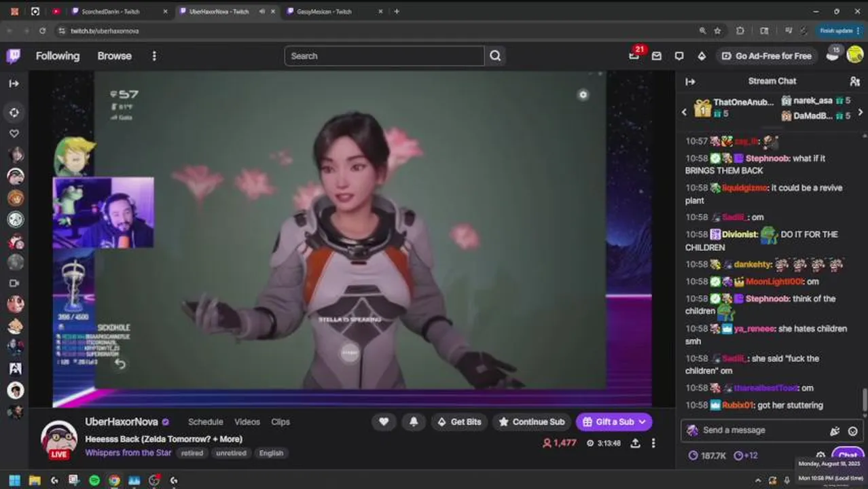This screenshot has width=868, height=489.
Task: Click the Continue Sub button
Action: coord(532,422)
